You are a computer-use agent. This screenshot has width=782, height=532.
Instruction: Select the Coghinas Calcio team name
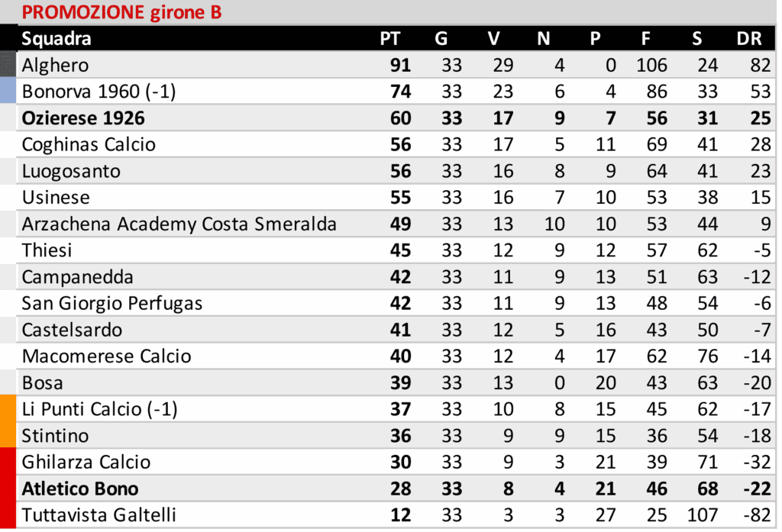point(89,144)
